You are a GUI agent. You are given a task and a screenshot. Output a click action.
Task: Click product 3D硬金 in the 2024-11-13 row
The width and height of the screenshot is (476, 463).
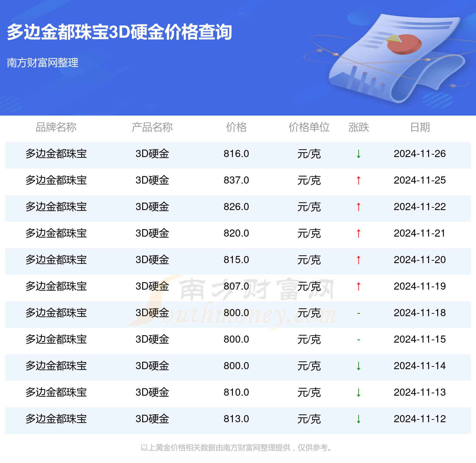coord(152,392)
